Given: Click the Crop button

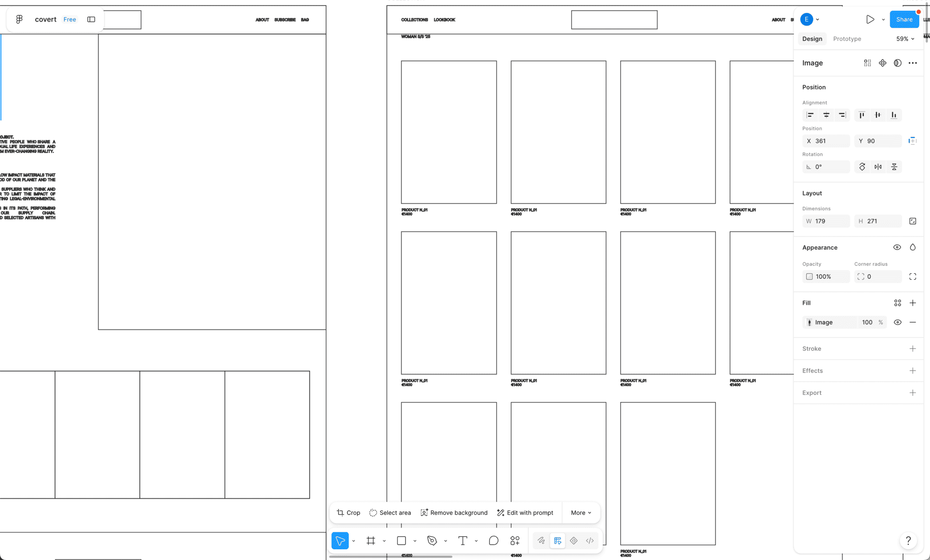Looking at the screenshot, I should pos(348,513).
